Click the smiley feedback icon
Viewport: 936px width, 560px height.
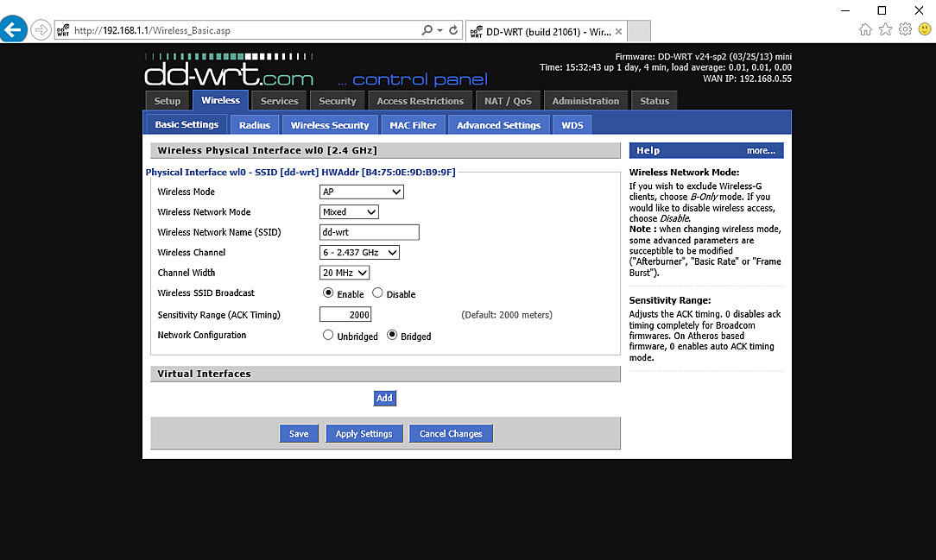(925, 29)
